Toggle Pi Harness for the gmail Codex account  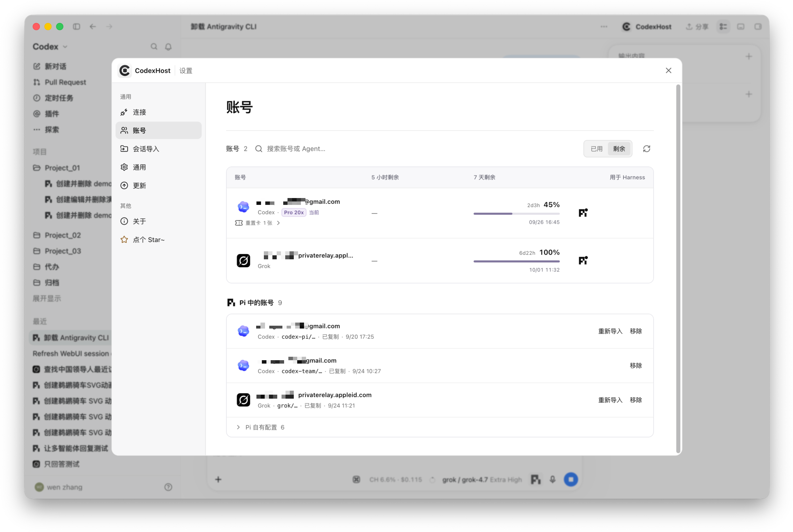pyautogui.click(x=583, y=213)
